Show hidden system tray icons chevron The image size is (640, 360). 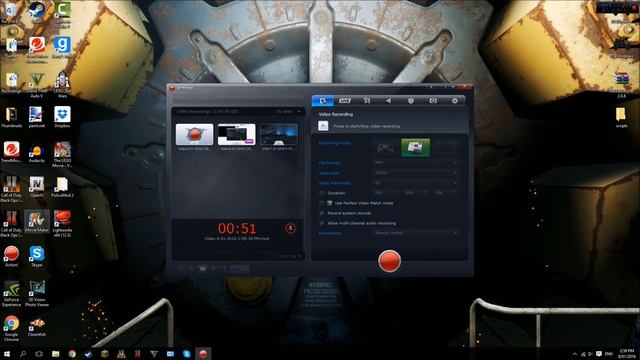point(575,354)
